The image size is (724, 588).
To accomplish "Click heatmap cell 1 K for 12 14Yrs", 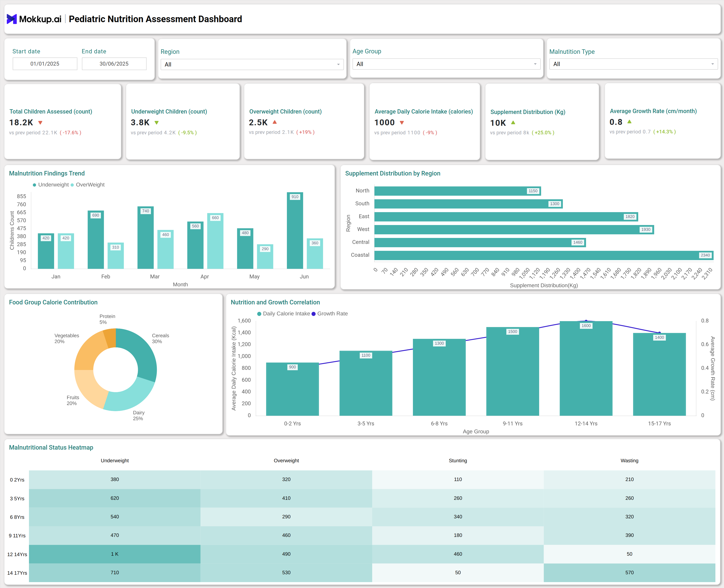I will click(115, 554).
